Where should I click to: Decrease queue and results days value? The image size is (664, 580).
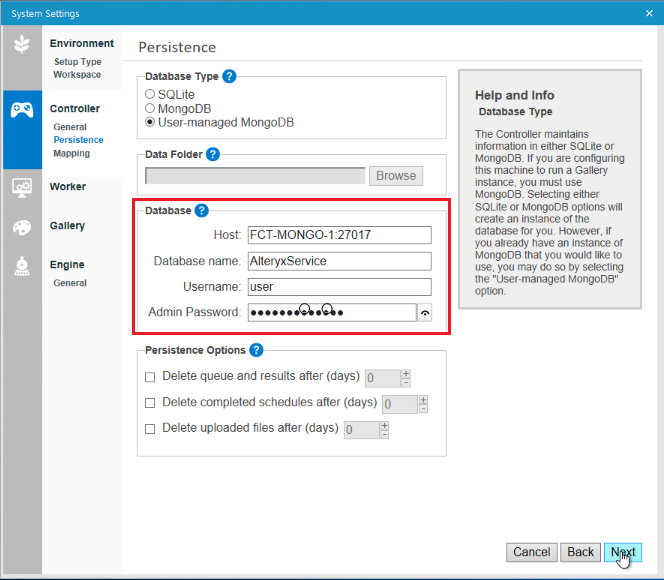[x=406, y=383]
